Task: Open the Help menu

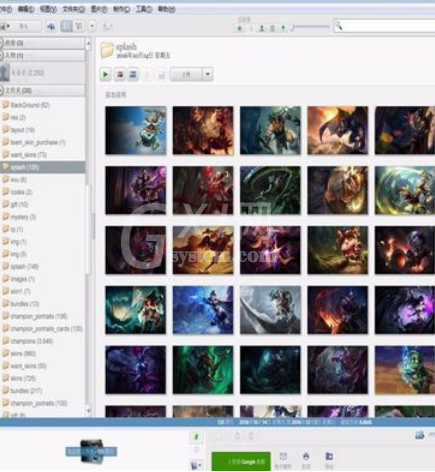Action: [166, 9]
